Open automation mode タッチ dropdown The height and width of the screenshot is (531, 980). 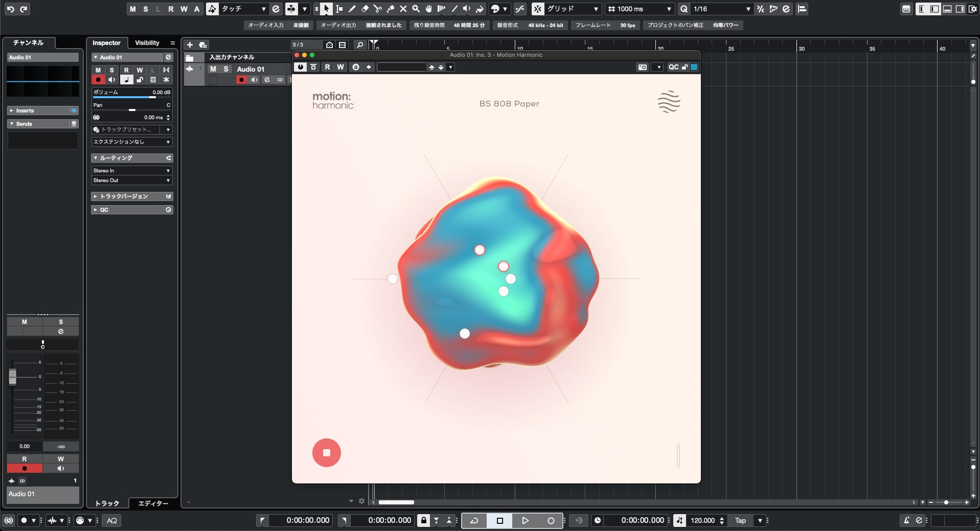point(244,9)
